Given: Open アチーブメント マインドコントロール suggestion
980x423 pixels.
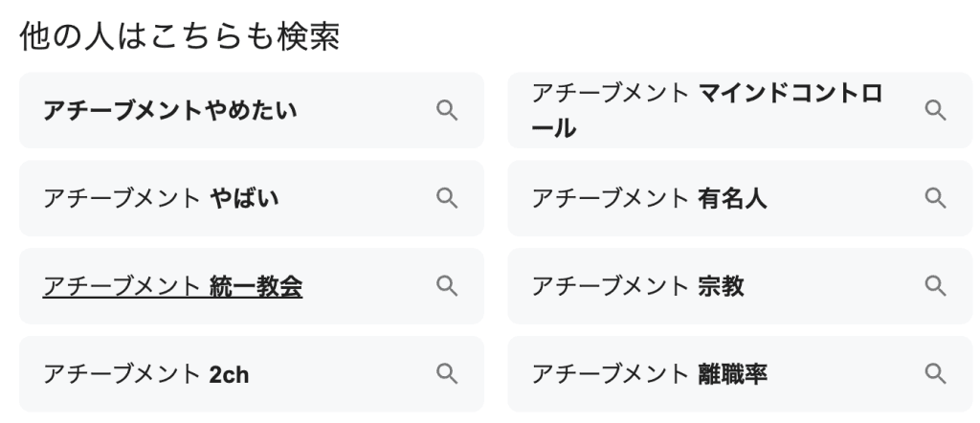Looking at the screenshot, I should tap(706, 110).
